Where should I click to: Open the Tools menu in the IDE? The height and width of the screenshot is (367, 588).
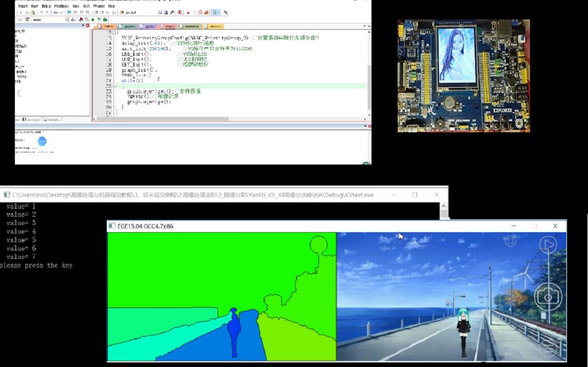76,6
